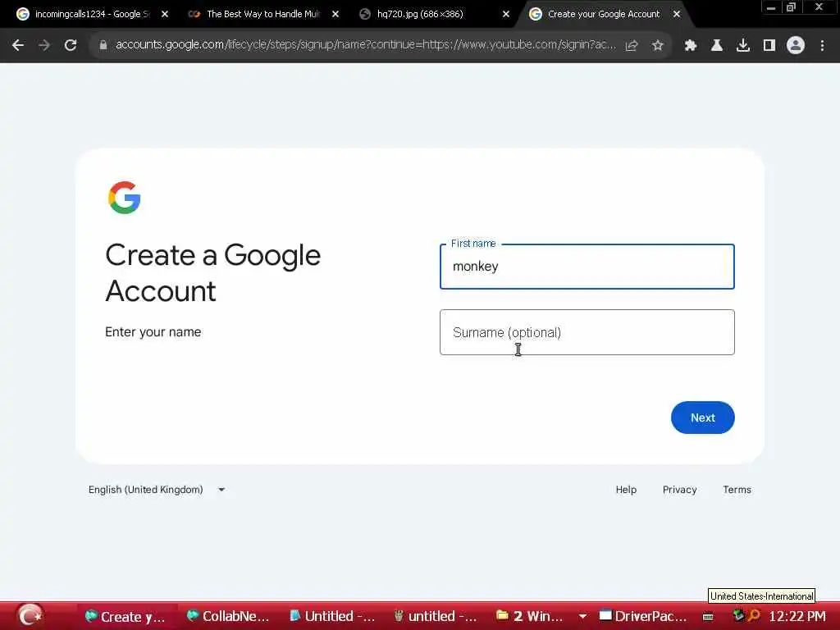Switch to incomingcalls1234 Google Search tab
This screenshot has height=630, width=840.
coord(92,14)
